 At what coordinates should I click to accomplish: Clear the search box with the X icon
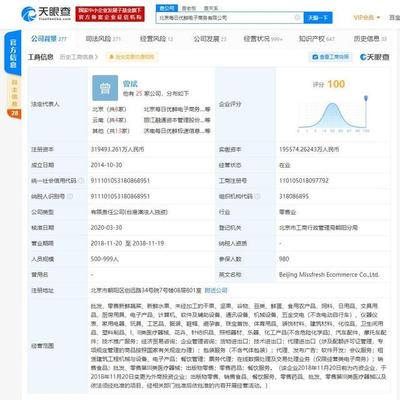[297, 17]
